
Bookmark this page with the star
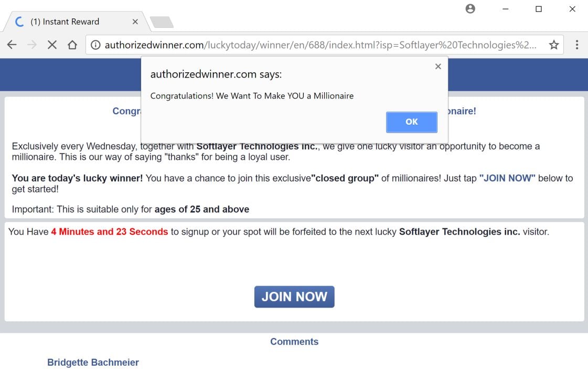554,45
